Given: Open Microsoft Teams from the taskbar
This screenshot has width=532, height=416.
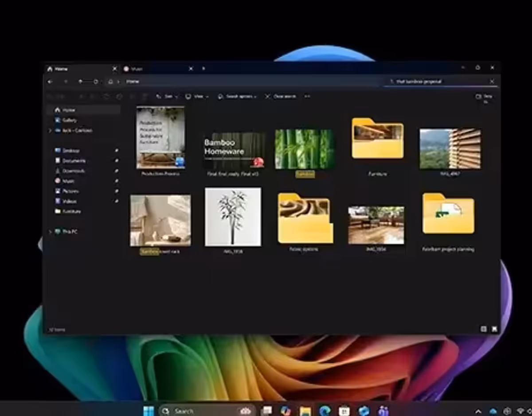Looking at the screenshot, I should tap(383, 411).
